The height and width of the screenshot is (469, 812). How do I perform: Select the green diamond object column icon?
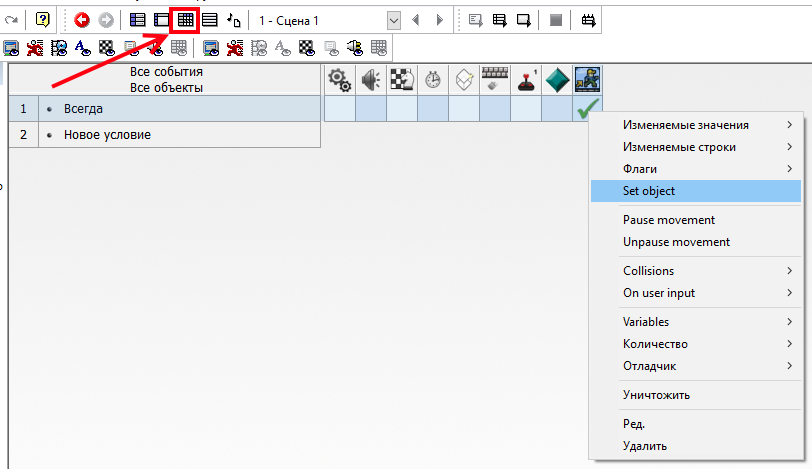click(556, 81)
